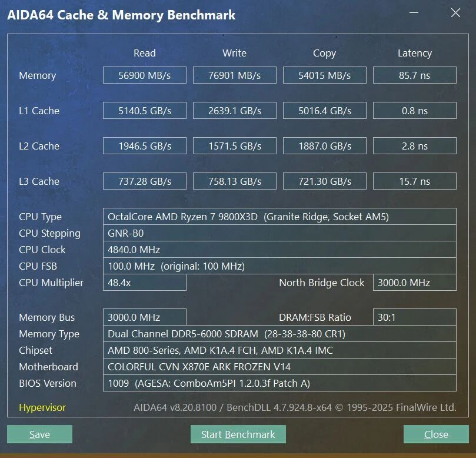Click the Memory Type field DDR5-6000
The height and width of the screenshot is (458, 476).
click(x=279, y=333)
